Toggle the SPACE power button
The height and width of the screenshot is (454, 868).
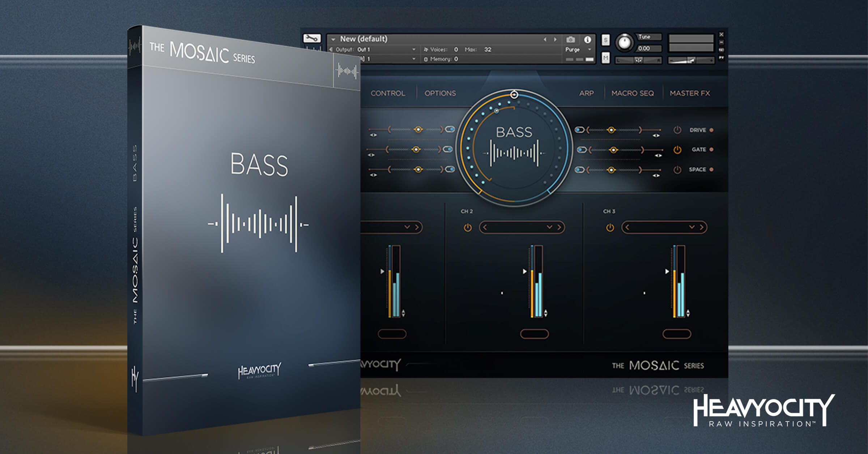click(677, 170)
